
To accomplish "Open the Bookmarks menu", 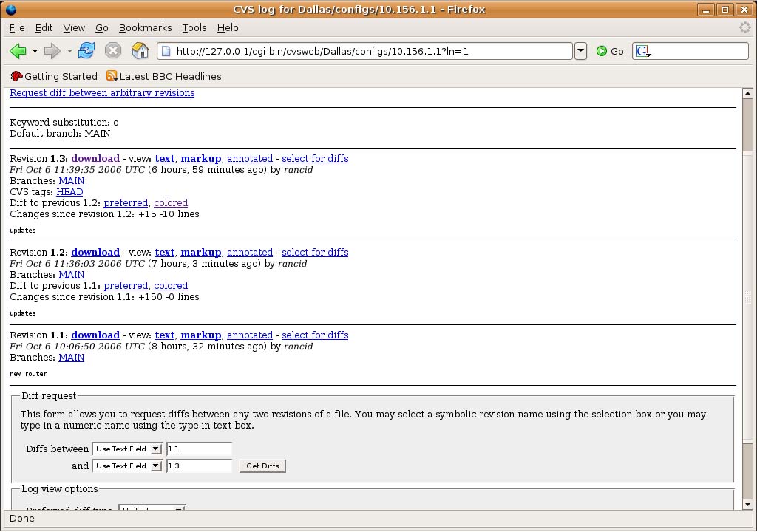I will (146, 28).
